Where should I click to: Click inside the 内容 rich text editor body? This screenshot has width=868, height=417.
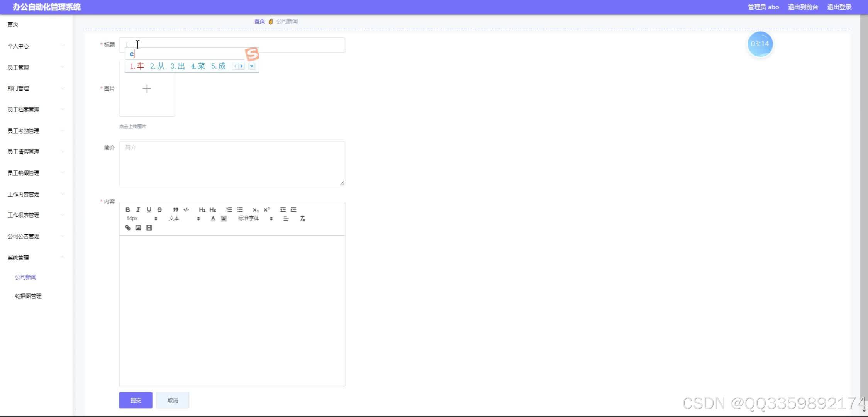point(232,311)
